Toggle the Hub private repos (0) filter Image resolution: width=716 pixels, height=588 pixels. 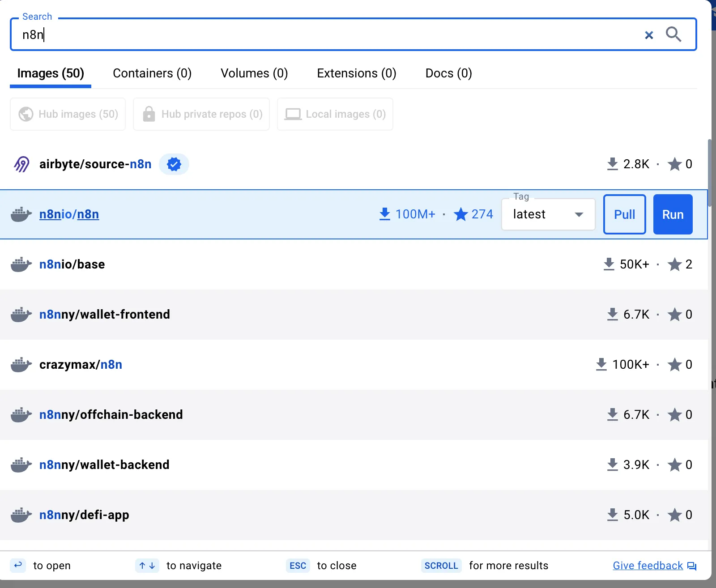(201, 114)
